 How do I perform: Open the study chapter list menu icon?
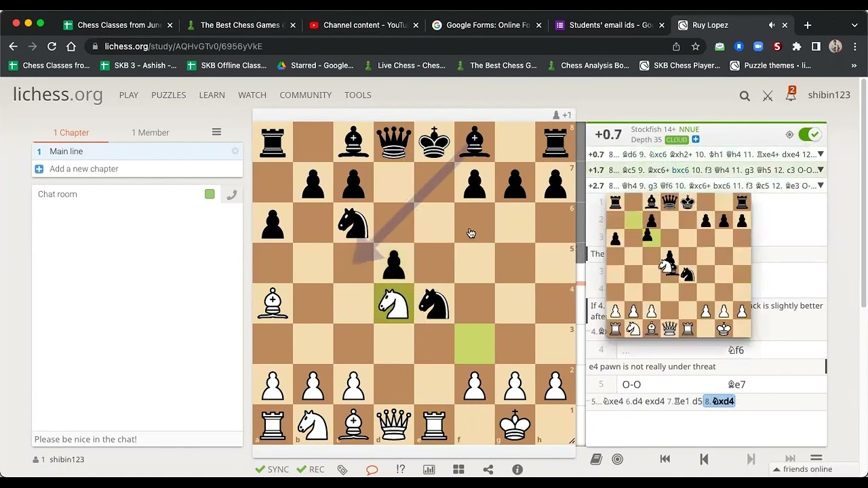[x=216, y=132]
